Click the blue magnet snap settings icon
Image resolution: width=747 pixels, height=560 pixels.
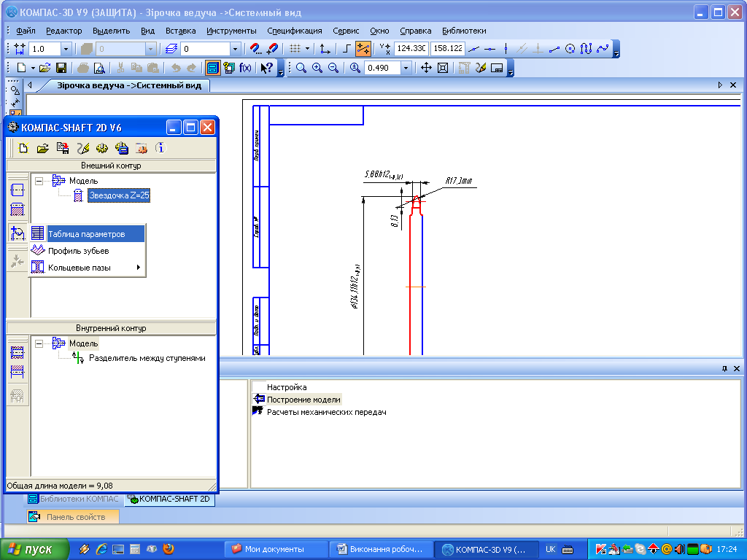255,49
